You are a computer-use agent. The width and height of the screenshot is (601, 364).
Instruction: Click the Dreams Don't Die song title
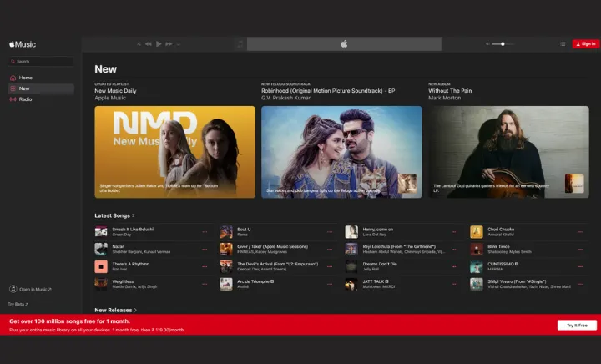380,264
